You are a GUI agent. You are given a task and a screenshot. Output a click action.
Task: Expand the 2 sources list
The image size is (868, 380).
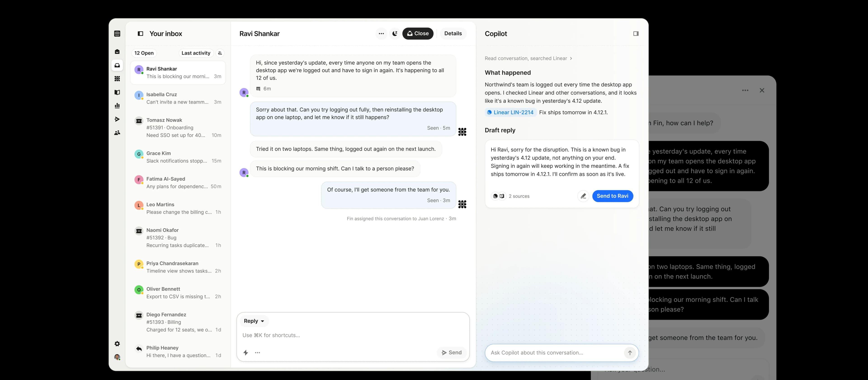click(510, 196)
